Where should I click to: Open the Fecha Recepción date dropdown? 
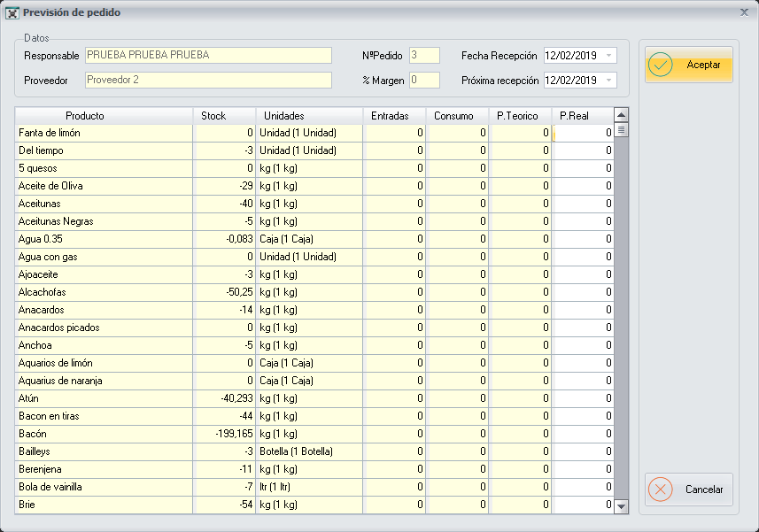pyautogui.click(x=608, y=56)
